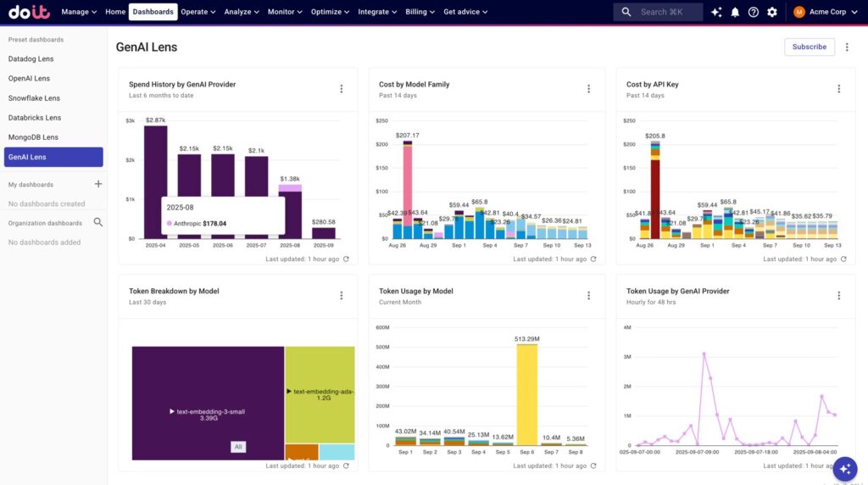Go to the Home tab
868x485 pixels.
[x=115, y=12]
